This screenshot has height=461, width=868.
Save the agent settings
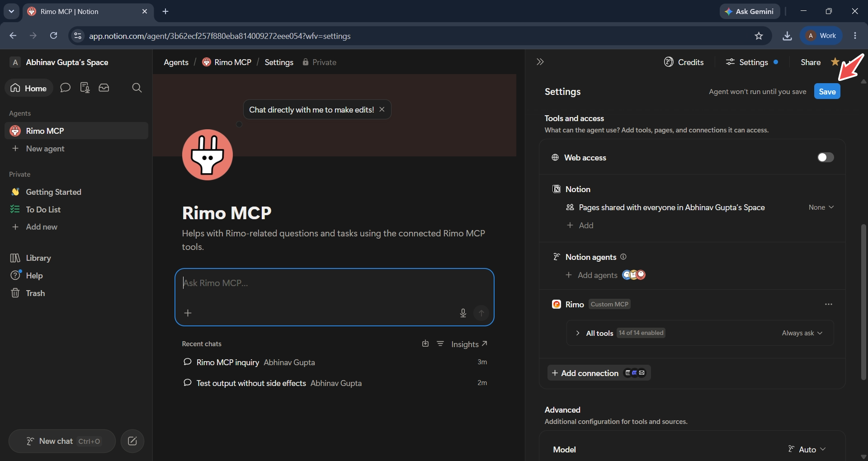pos(827,91)
